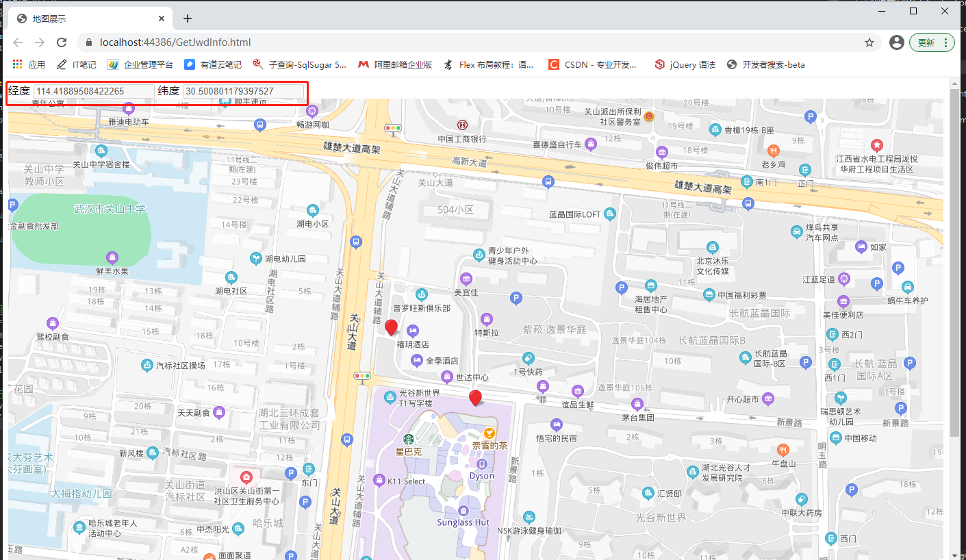Image resolution: width=966 pixels, height=560 pixels.
Task: Open the jQuery 语法 bookmark
Action: 685,64
